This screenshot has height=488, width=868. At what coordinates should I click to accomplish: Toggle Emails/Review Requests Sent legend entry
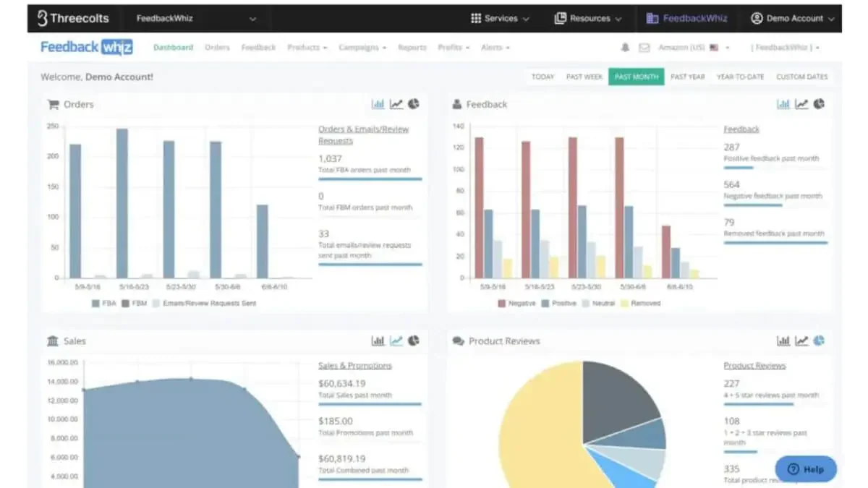[x=203, y=303]
